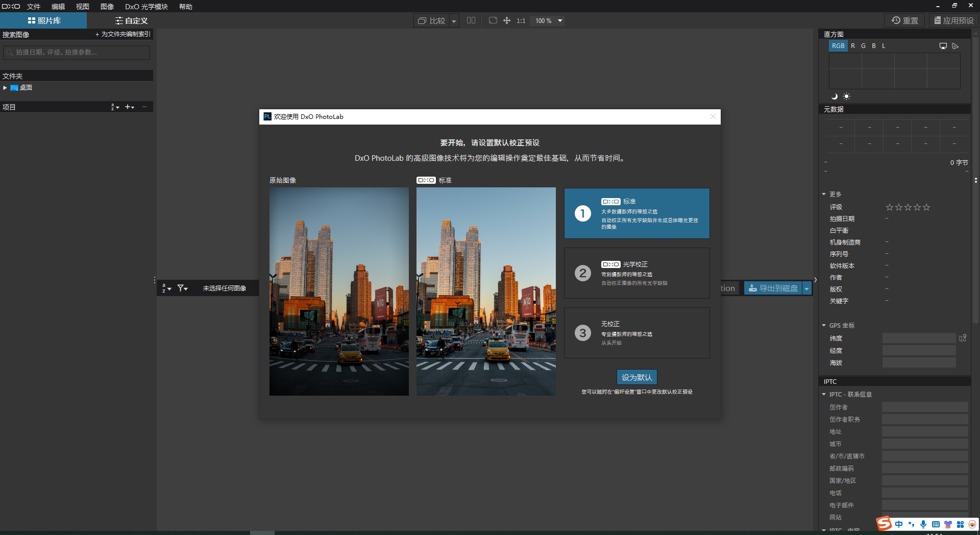Click the destination gamut warning icon
The height and width of the screenshot is (535, 980).
[955, 46]
